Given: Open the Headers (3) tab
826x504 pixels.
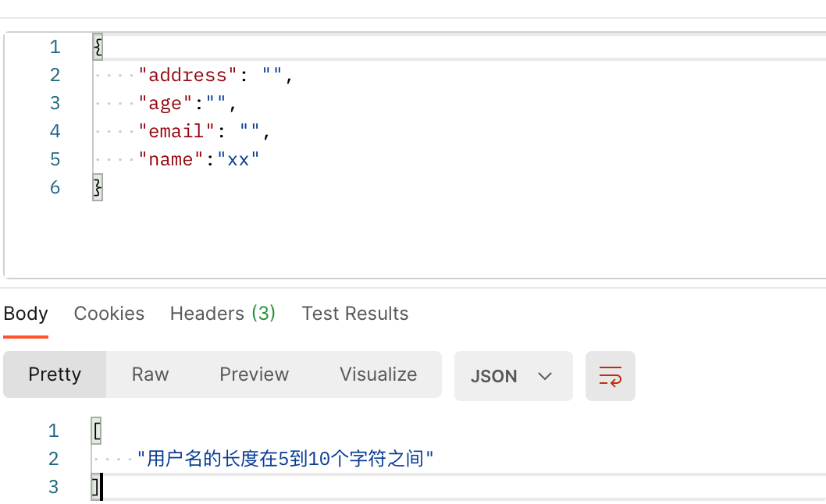Looking at the screenshot, I should [x=223, y=314].
